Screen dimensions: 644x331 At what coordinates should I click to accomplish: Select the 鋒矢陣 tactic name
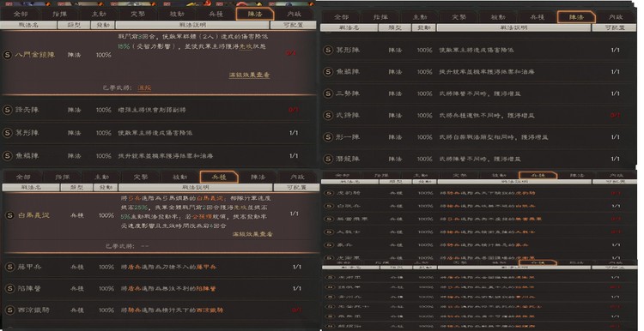(x=27, y=110)
